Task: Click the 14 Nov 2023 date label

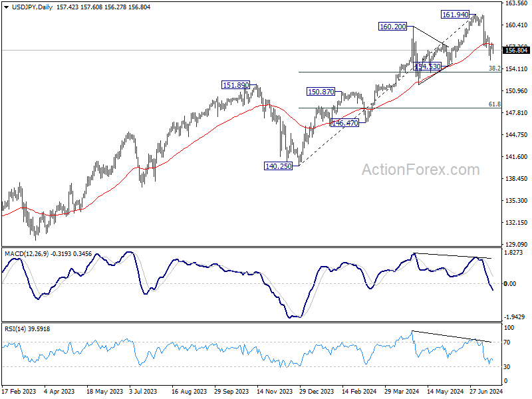Action: 275,392
